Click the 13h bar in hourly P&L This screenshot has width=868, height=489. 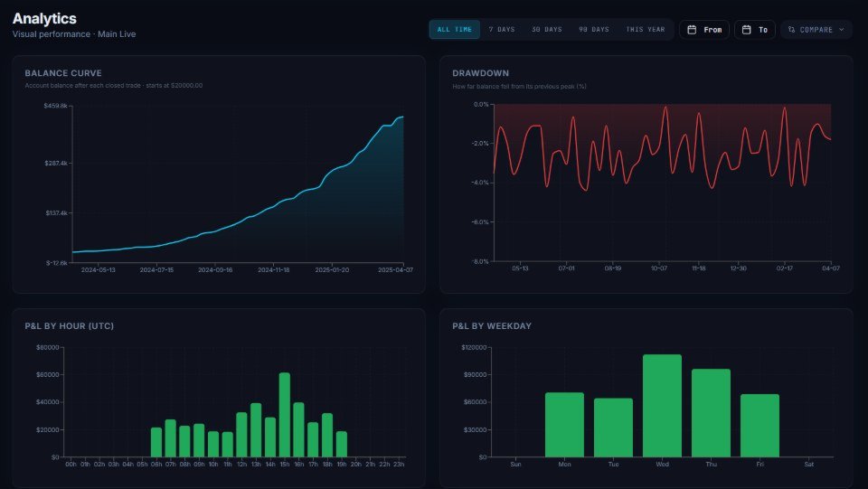point(256,430)
